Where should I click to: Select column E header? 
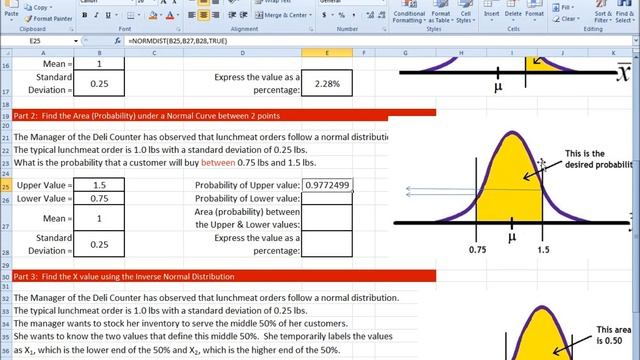coord(327,53)
